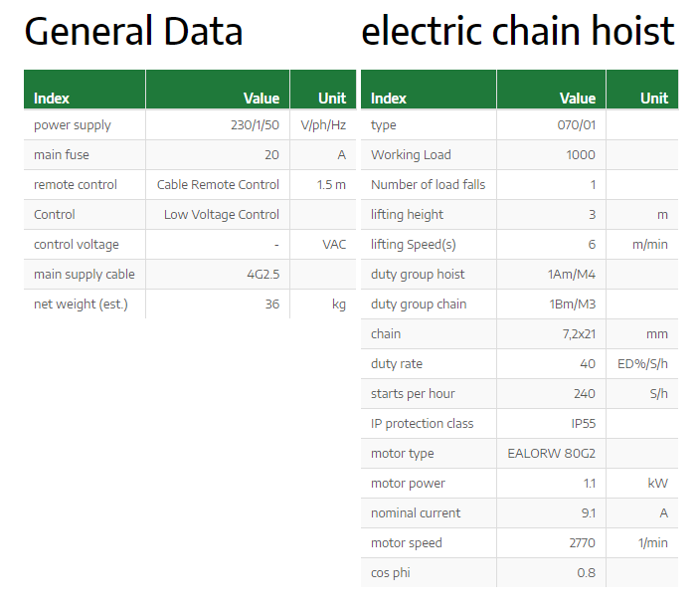Select the Index header in General Data table
This screenshot has width=700, height=609.
point(52,99)
